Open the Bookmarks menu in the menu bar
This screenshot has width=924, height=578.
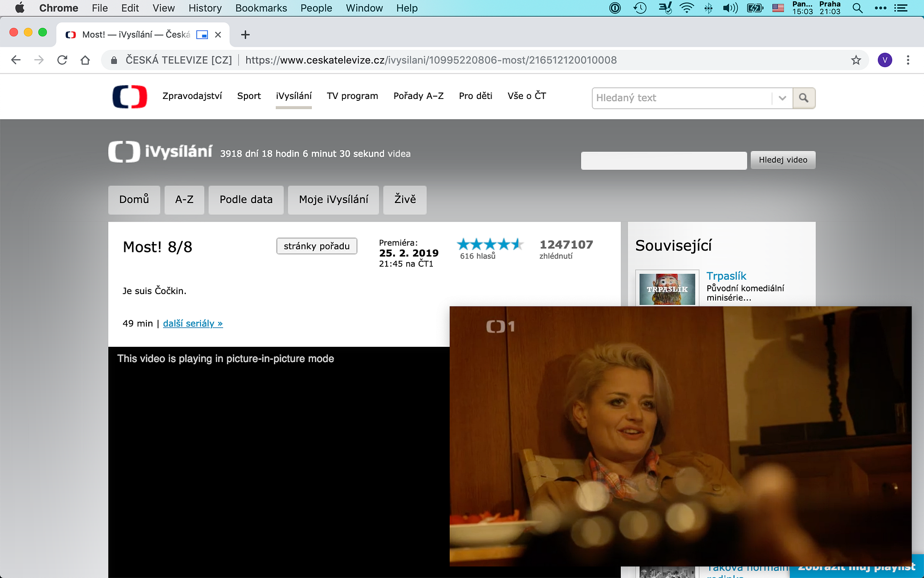(261, 8)
